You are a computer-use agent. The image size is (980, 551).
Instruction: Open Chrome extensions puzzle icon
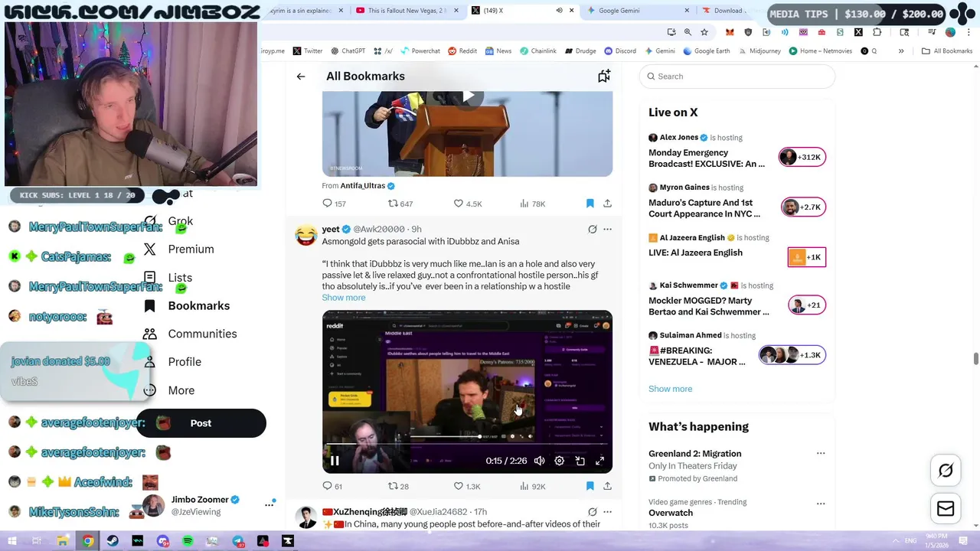point(877,32)
